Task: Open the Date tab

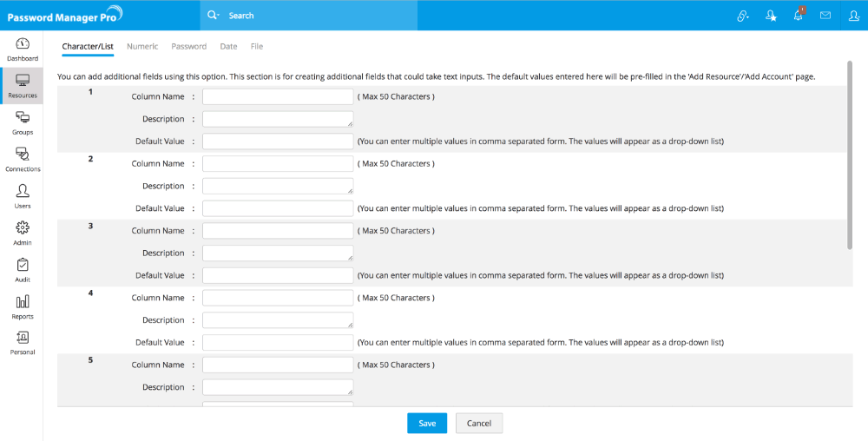Action: click(x=228, y=46)
